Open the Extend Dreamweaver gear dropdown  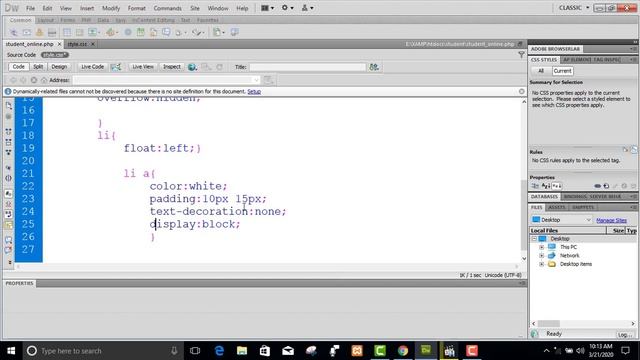pyautogui.click(x=287, y=8)
